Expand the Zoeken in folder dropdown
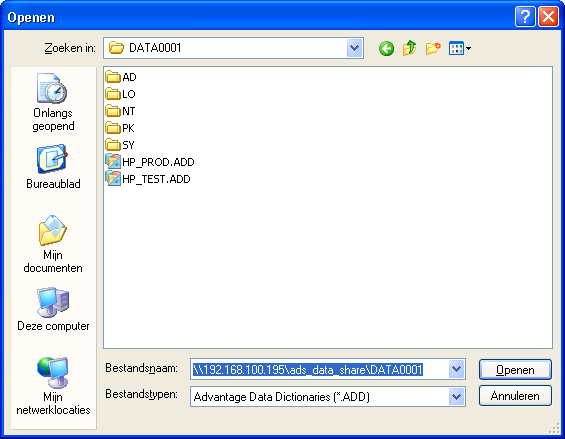Image resolution: width=565 pixels, height=439 pixels. 355,48
